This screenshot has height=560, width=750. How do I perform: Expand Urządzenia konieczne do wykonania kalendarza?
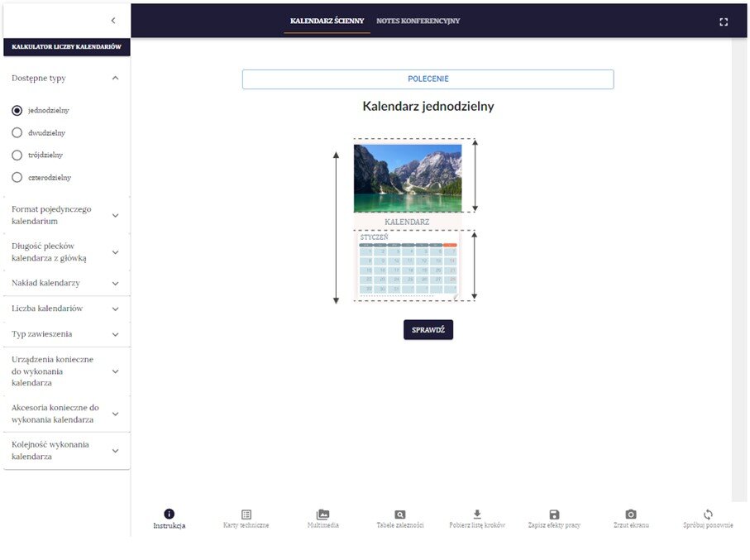pyautogui.click(x=67, y=371)
